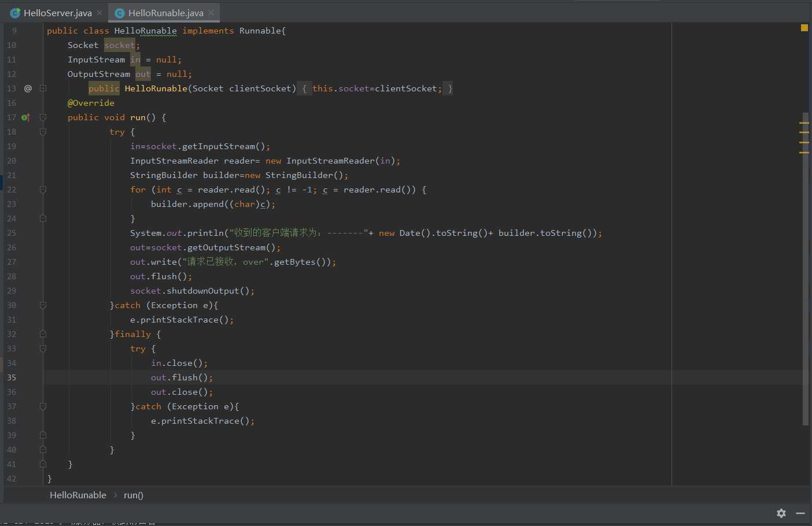Close the HelloRunable.java tab
Viewport: 812px width, 526px height.
tap(211, 13)
